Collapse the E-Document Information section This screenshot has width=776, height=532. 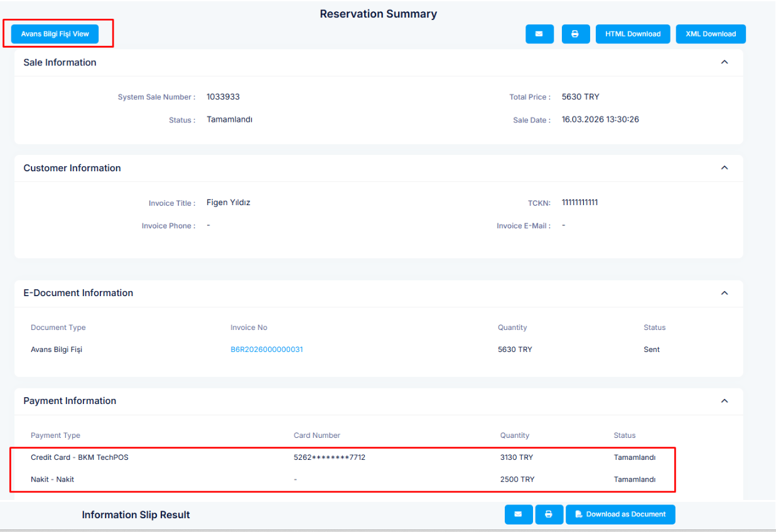click(725, 293)
